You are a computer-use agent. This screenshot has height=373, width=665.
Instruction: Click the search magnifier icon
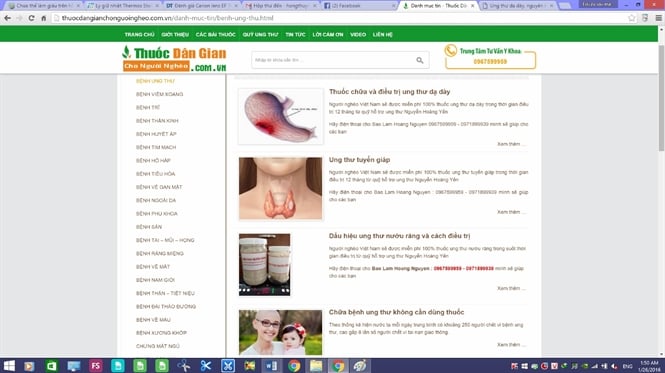point(419,60)
